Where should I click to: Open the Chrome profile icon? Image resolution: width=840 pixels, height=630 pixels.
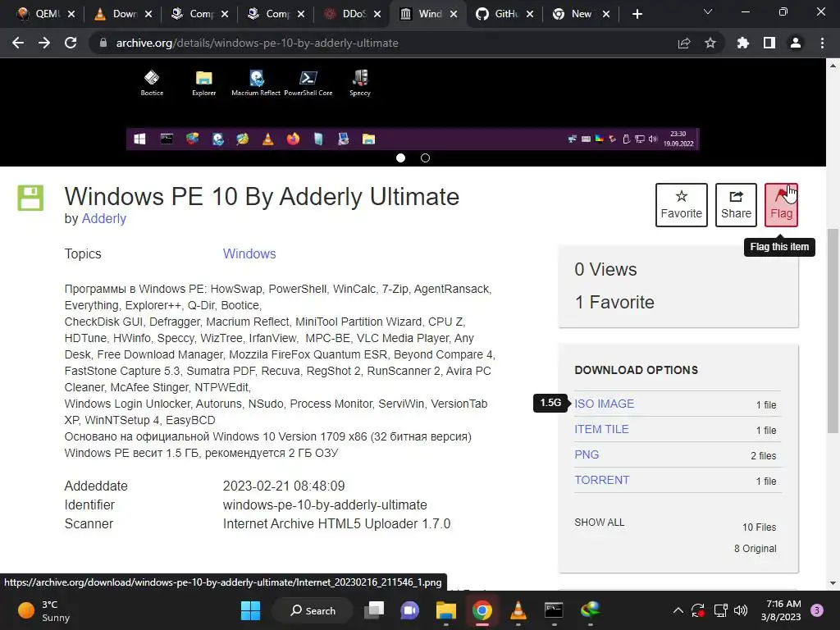tap(796, 43)
